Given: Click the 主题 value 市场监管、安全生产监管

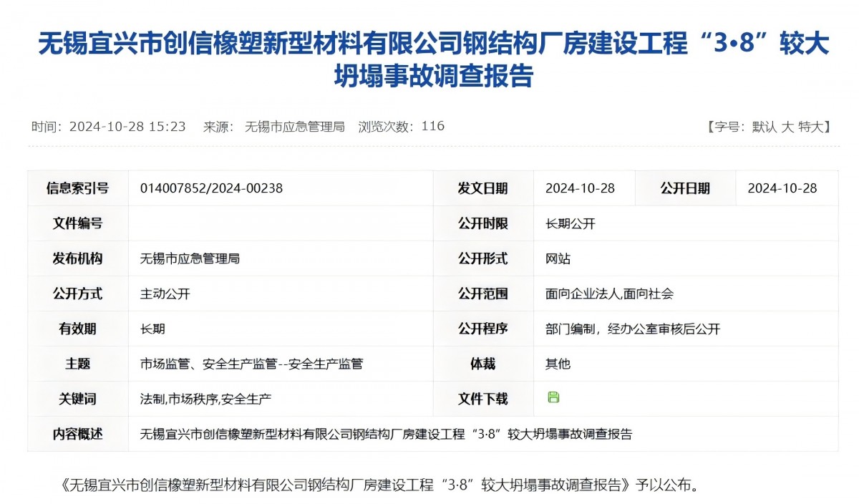Looking at the screenshot, I should click(x=251, y=364).
